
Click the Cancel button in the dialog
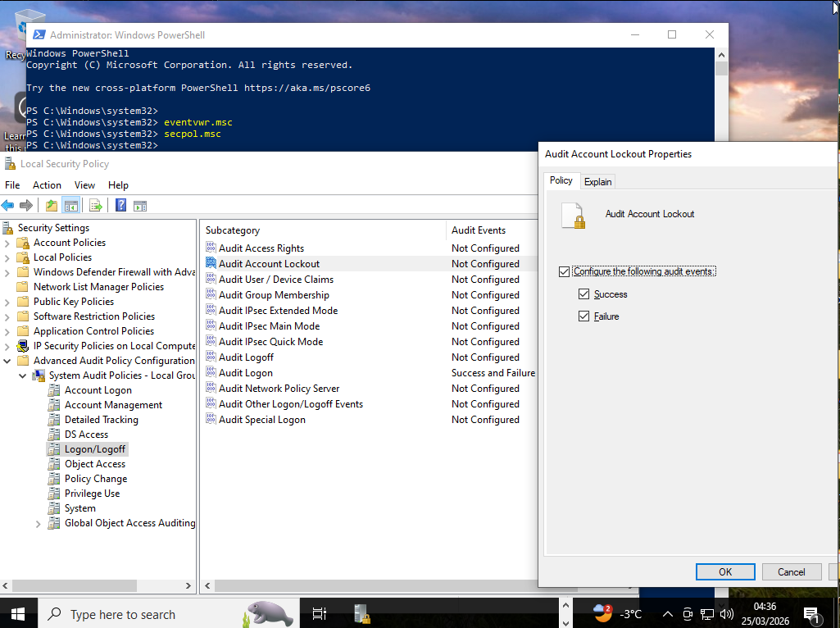coord(791,572)
